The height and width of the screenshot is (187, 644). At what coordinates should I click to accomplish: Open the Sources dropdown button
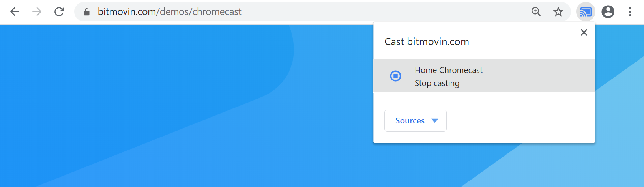click(x=416, y=121)
